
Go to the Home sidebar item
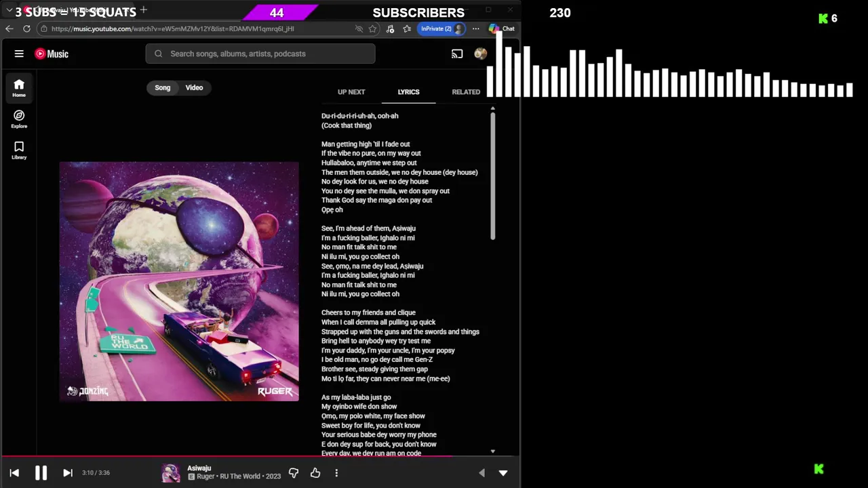tap(19, 88)
